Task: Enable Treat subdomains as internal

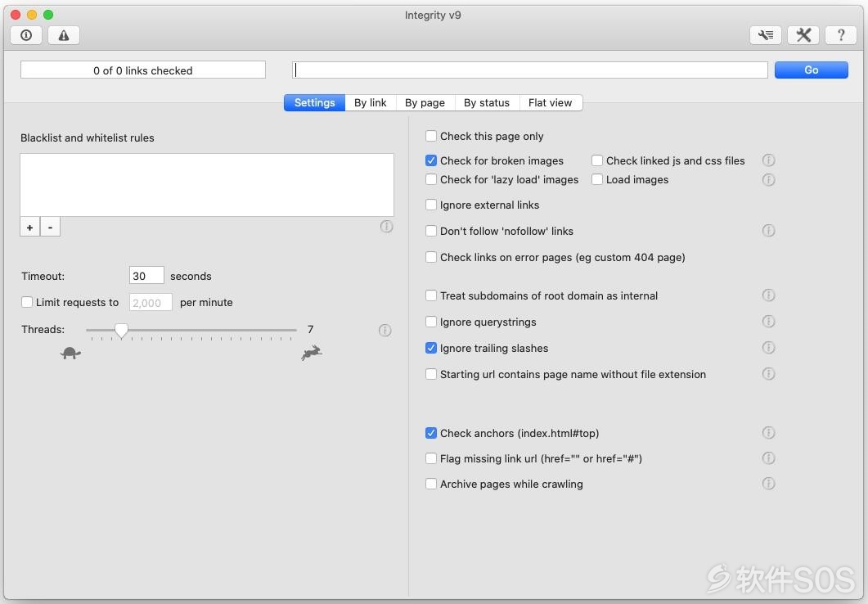Action: [x=430, y=295]
